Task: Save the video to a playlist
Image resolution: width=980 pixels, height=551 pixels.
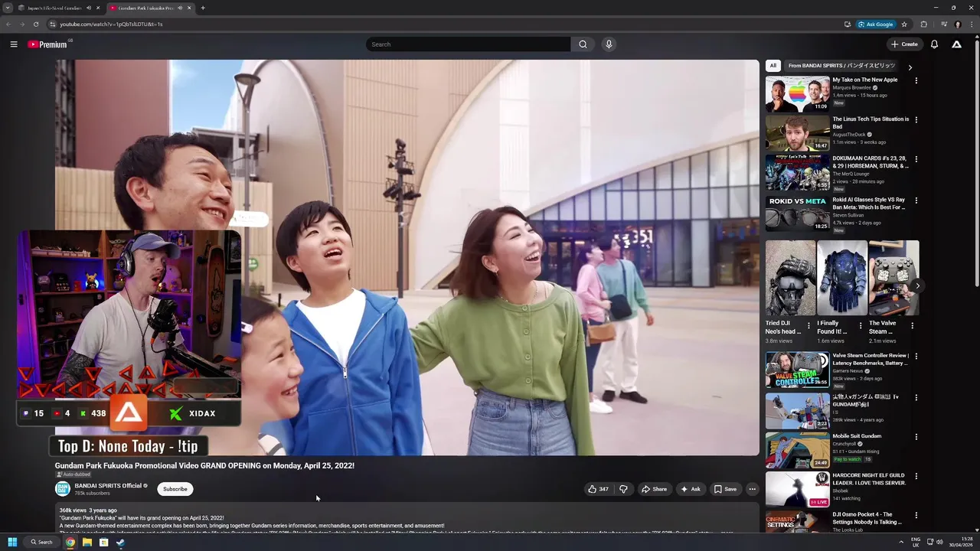Action: 725,489
